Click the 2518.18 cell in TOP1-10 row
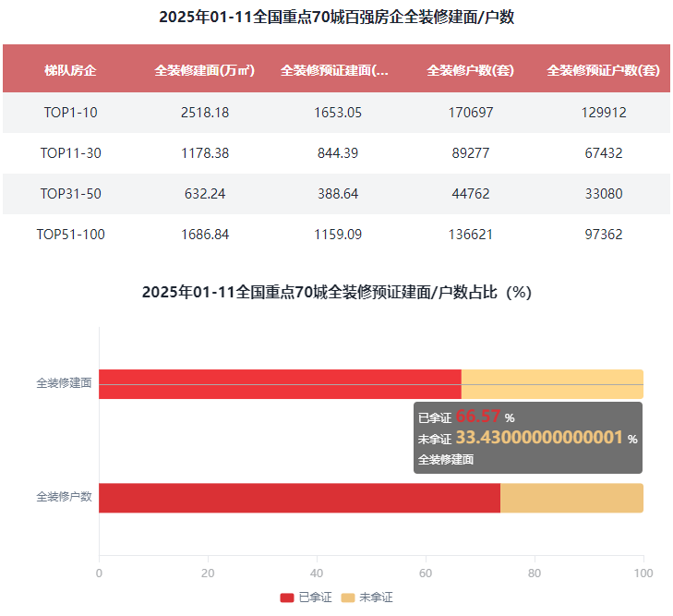The image size is (673, 616). pyautogui.click(x=205, y=113)
